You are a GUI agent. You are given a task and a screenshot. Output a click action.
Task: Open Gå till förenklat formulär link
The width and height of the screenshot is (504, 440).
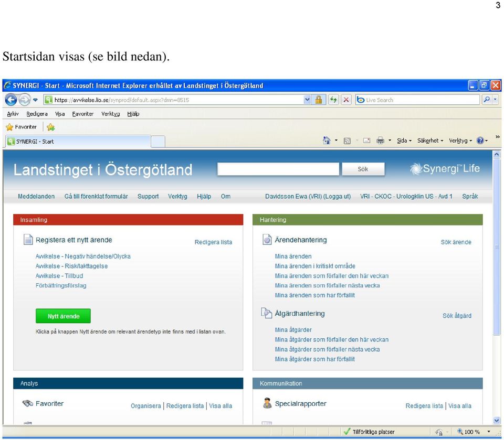(x=96, y=196)
